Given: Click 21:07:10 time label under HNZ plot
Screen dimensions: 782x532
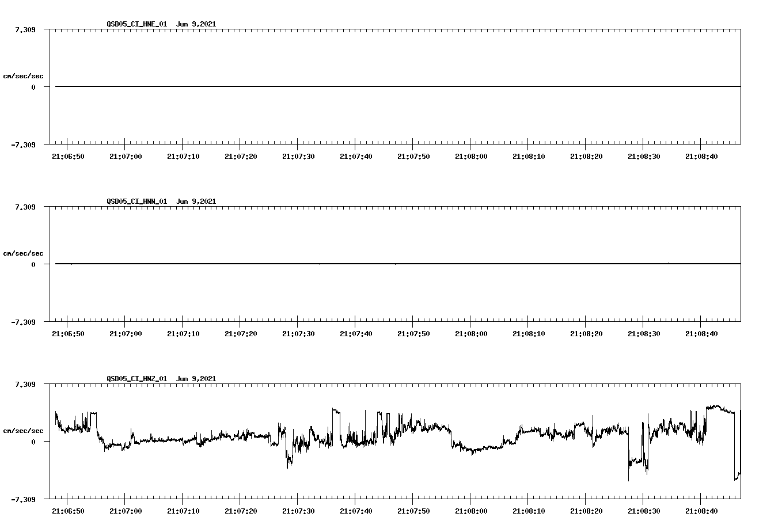Looking at the screenshot, I should click(x=183, y=511).
